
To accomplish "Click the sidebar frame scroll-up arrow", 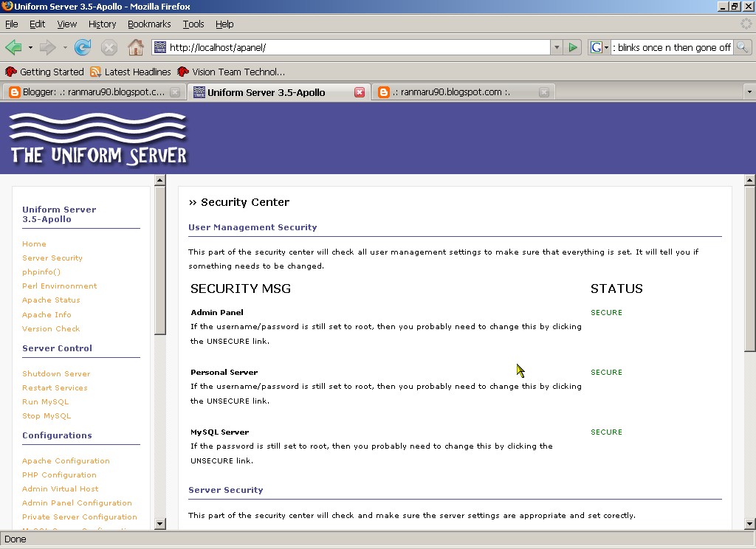I will pos(159,180).
